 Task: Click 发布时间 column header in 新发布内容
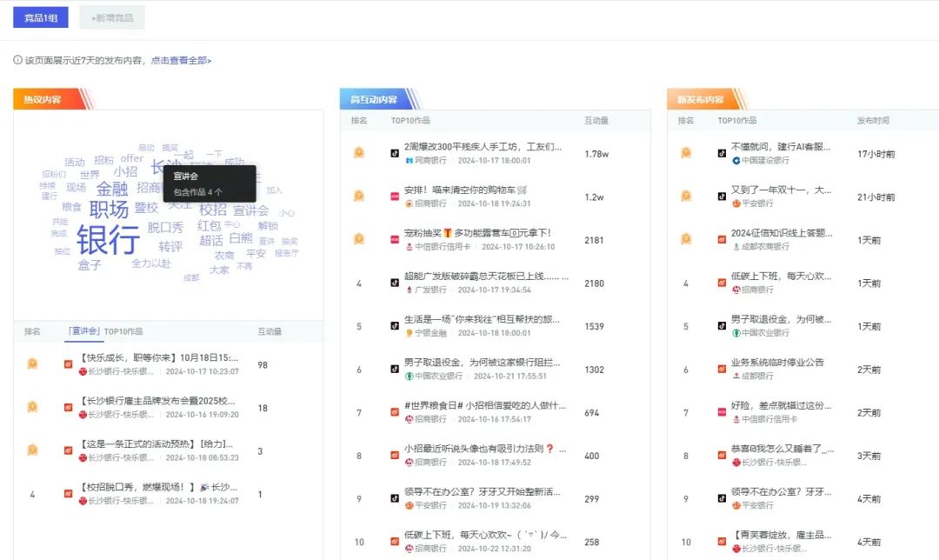[x=873, y=120]
